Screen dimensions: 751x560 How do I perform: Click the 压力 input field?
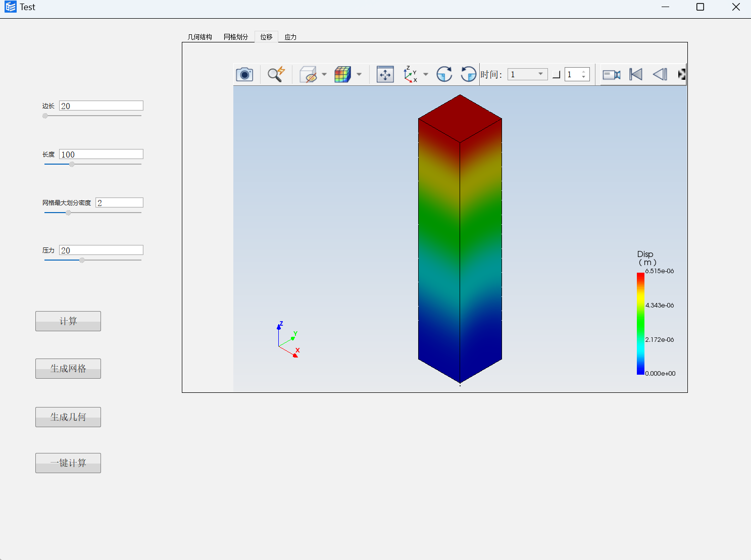point(101,250)
